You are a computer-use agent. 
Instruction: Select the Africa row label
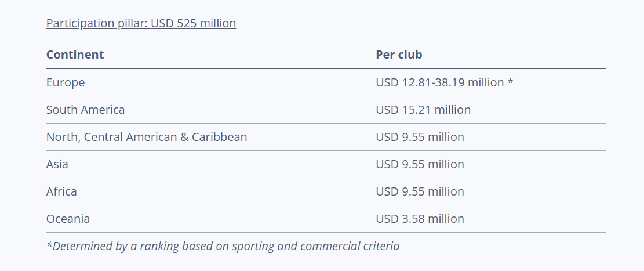61,191
